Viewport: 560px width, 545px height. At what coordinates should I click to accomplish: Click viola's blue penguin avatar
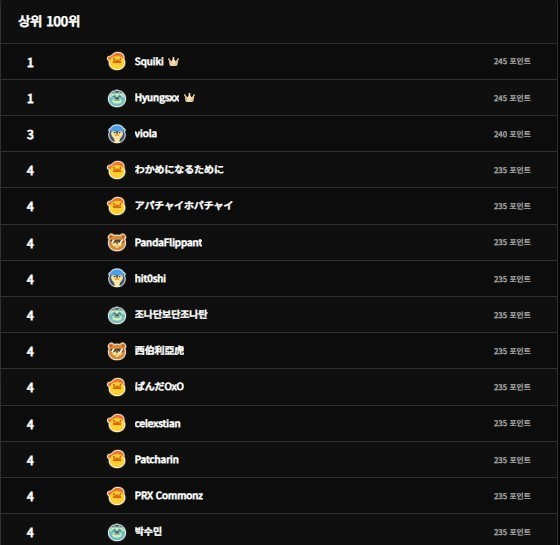116,134
